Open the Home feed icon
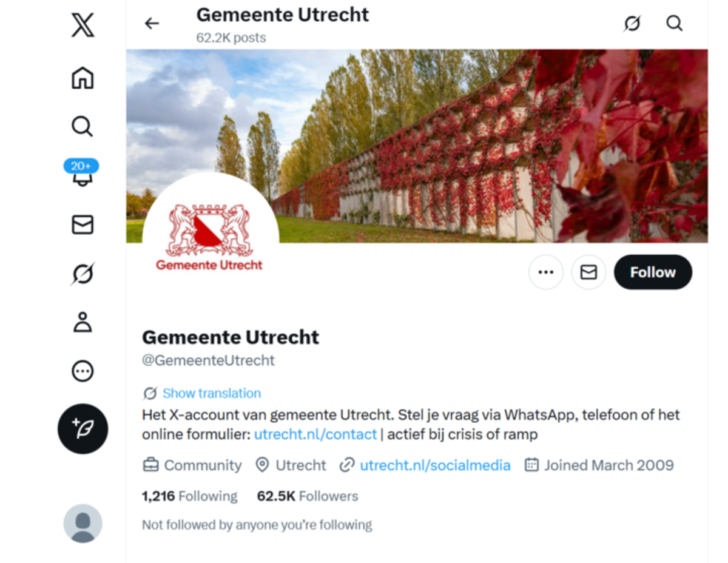The width and height of the screenshot is (728, 563). point(83,78)
